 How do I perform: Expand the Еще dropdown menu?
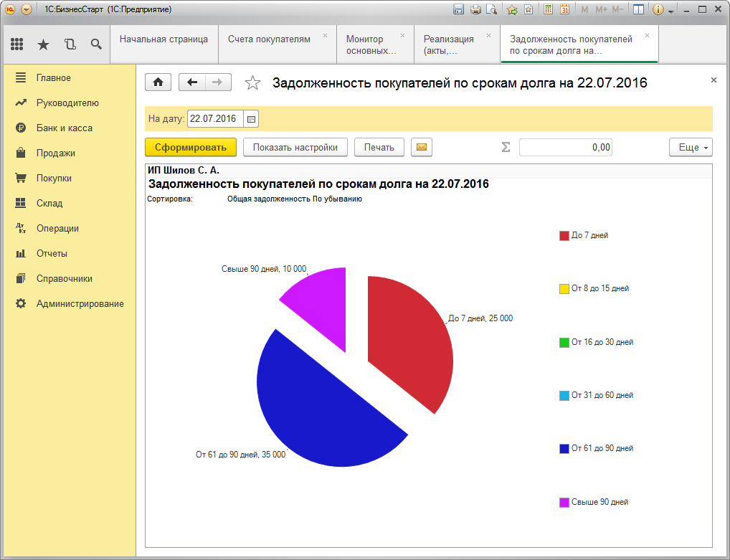click(691, 147)
